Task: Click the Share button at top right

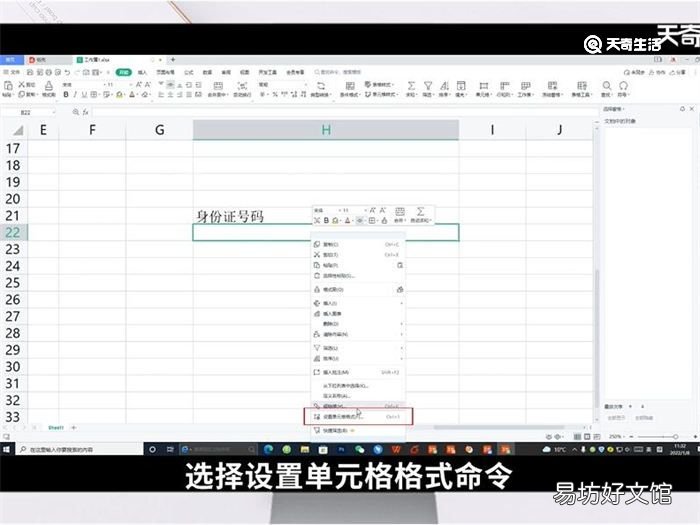Action: pos(677,72)
